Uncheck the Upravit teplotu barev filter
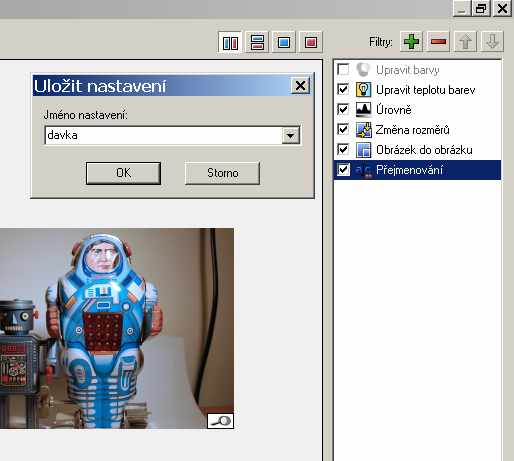The image size is (514, 461). (343, 89)
